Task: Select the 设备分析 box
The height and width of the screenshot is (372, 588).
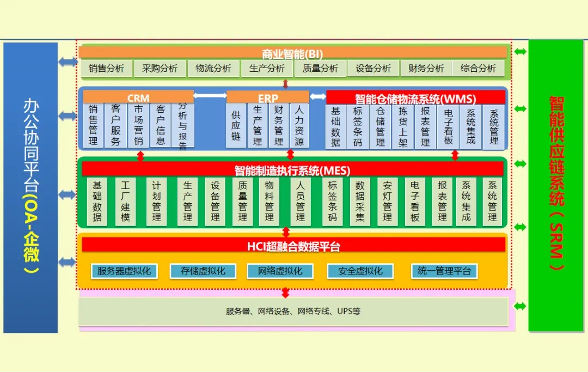Action: click(x=373, y=68)
